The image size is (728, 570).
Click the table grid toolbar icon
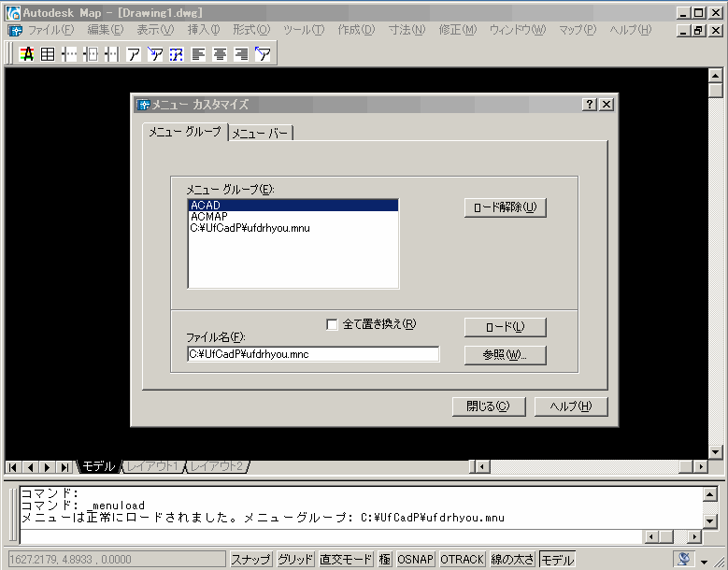tap(48, 54)
